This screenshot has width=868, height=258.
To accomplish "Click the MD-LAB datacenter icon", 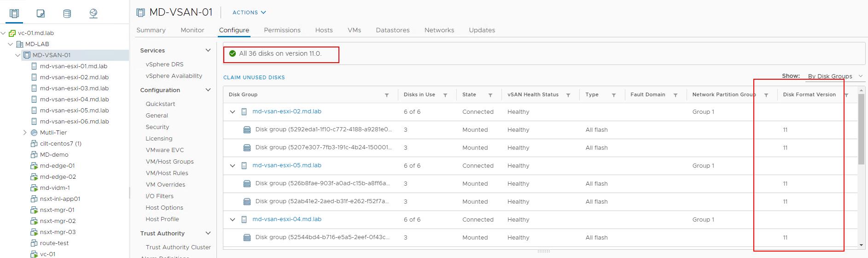I will coord(19,44).
